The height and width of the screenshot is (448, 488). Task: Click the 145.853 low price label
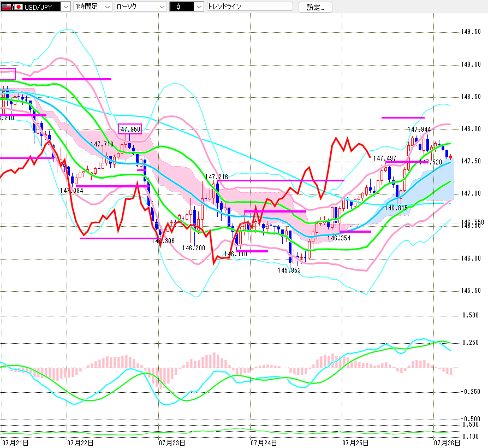289,270
